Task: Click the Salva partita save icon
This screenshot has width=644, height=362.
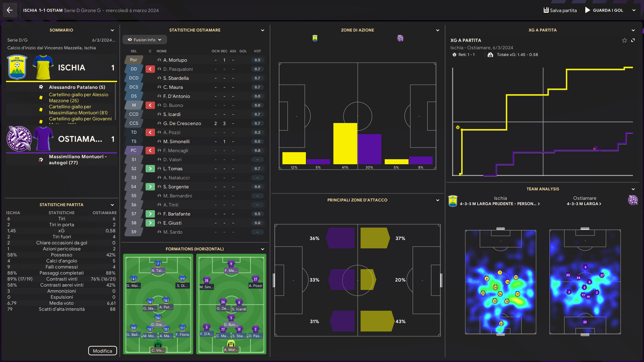Action: (x=546, y=10)
